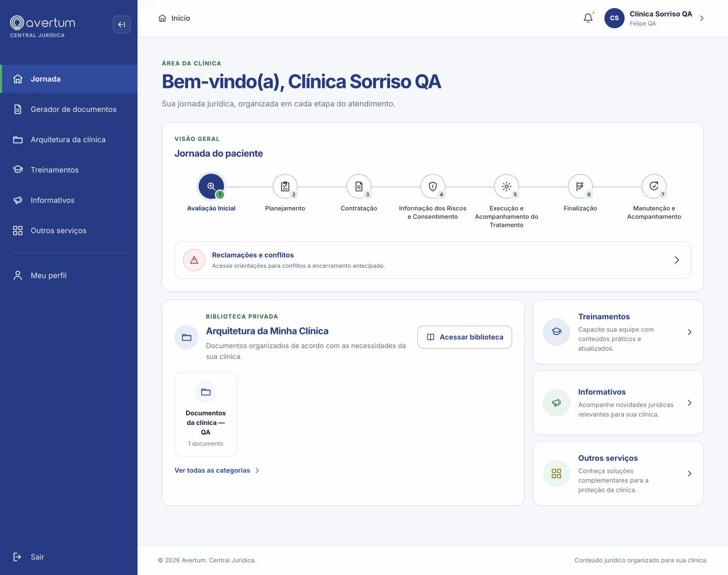Expand the Outros serviços card chevron
This screenshot has height=575, width=728.
point(690,473)
